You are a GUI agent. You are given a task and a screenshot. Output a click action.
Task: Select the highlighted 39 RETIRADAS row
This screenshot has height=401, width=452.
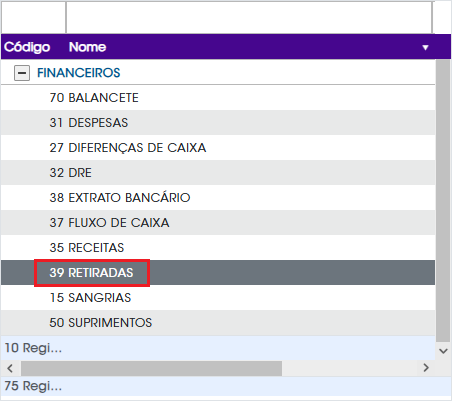218,272
